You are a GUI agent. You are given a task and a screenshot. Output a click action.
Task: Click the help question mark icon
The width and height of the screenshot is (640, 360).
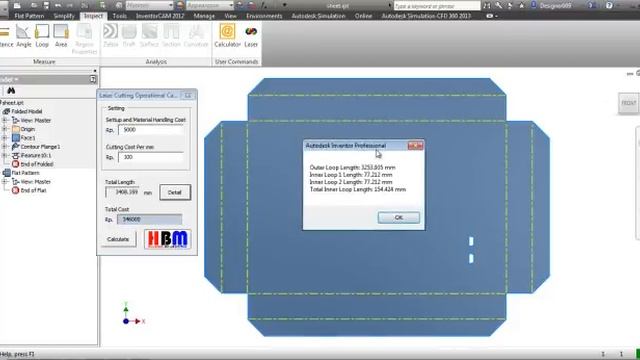609,5
